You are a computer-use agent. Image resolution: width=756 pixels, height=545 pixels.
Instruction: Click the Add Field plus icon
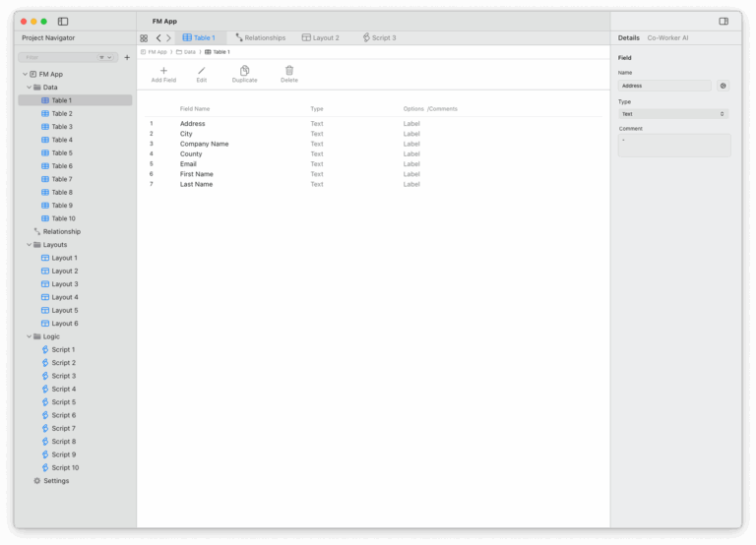(x=163, y=71)
